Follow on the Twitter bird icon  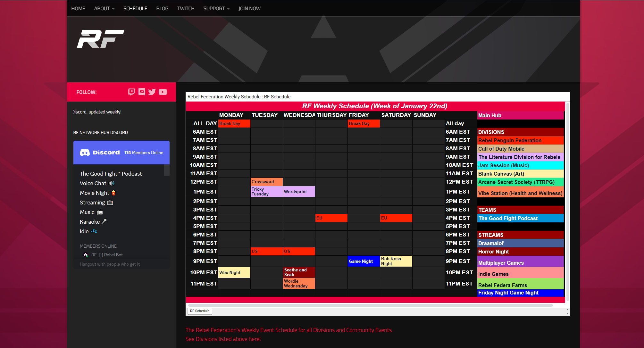pyautogui.click(x=152, y=92)
